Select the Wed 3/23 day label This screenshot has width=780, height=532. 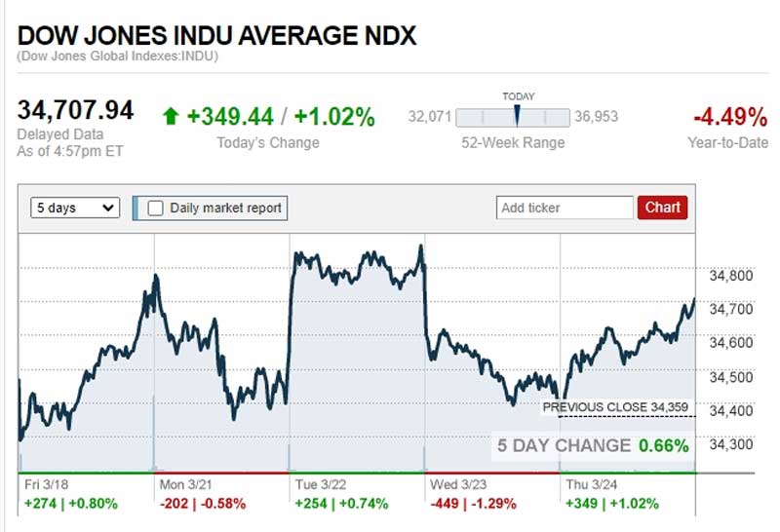(x=457, y=483)
